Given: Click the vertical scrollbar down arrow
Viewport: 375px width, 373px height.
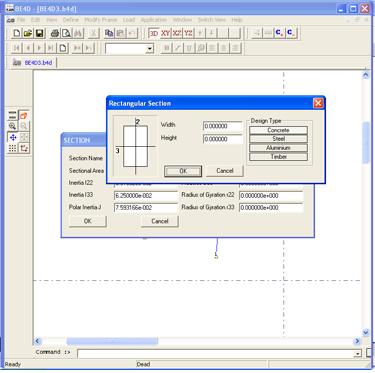Looking at the screenshot, I should tap(366, 332).
